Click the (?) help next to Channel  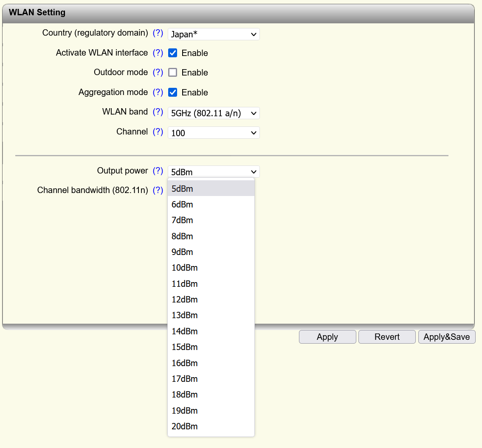coord(158,132)
